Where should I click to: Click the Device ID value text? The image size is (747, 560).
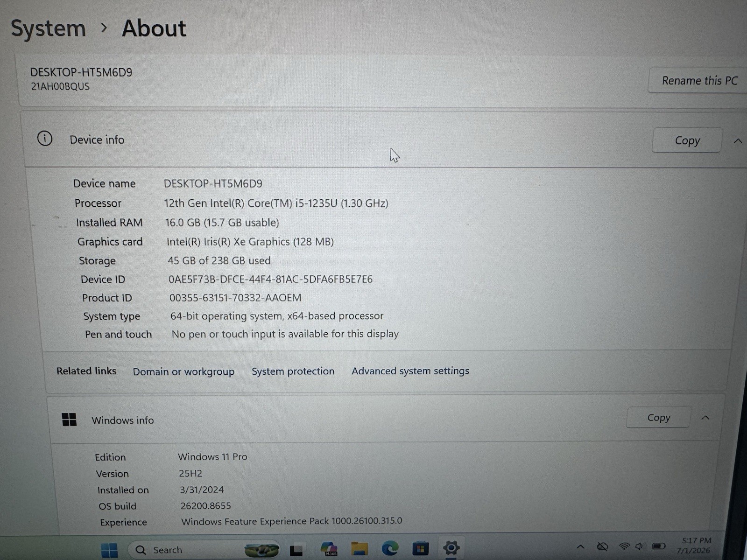click(x=270, y=279)
